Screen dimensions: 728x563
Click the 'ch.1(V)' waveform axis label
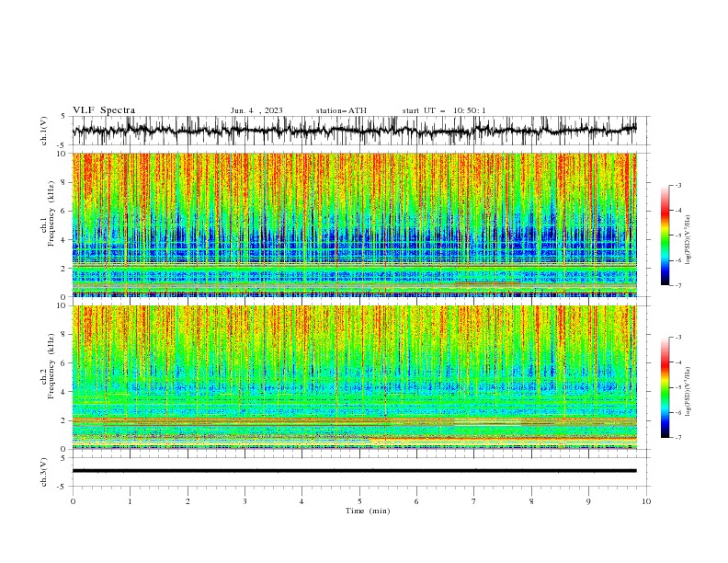pyautogui.click(x=44, y=131)
